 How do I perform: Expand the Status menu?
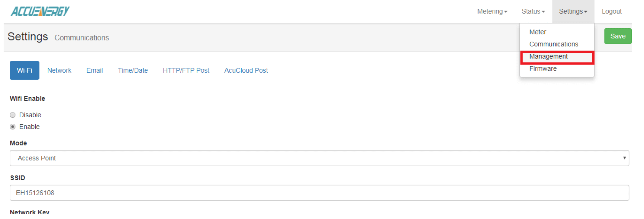(x=533, y=11)
